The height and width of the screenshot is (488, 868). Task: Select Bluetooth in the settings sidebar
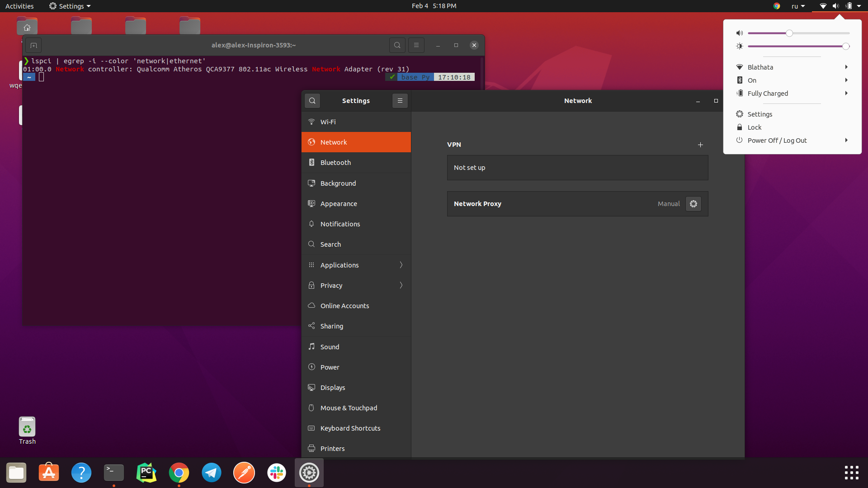pyautogui.click(x=356, y=162)
